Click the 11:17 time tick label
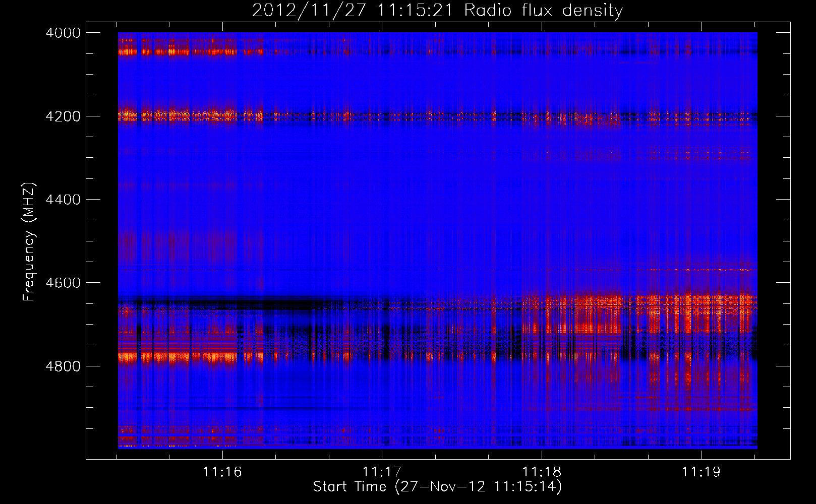 click(x=382, y=472)
